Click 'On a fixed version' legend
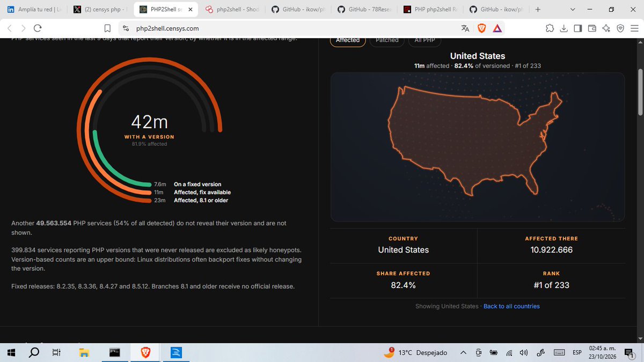Screen dimensions: 644x362 (x=197, y=184)
